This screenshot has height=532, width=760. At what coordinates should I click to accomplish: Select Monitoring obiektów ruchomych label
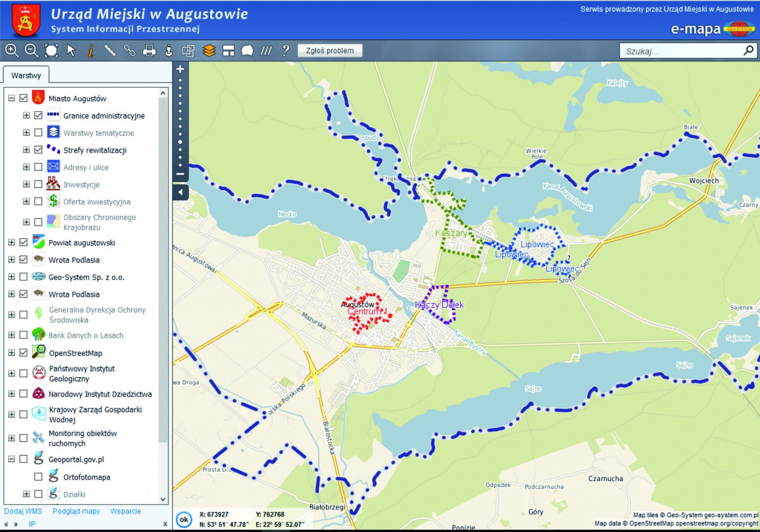point(83,438)
